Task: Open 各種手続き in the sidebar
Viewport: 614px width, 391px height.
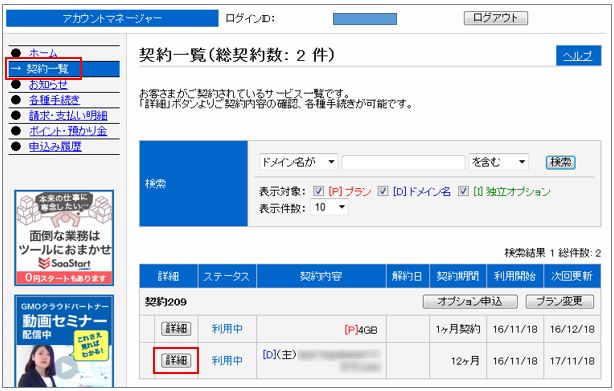Action: tap(54, 100)
